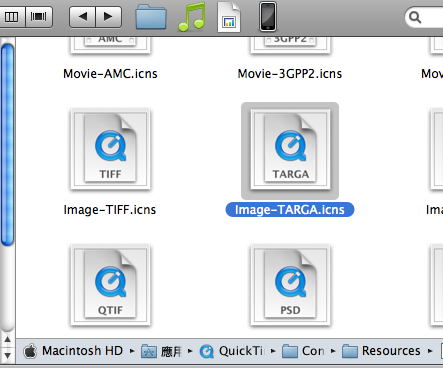Click the Movie-AMC.icns file name

[x=110, y=74]
